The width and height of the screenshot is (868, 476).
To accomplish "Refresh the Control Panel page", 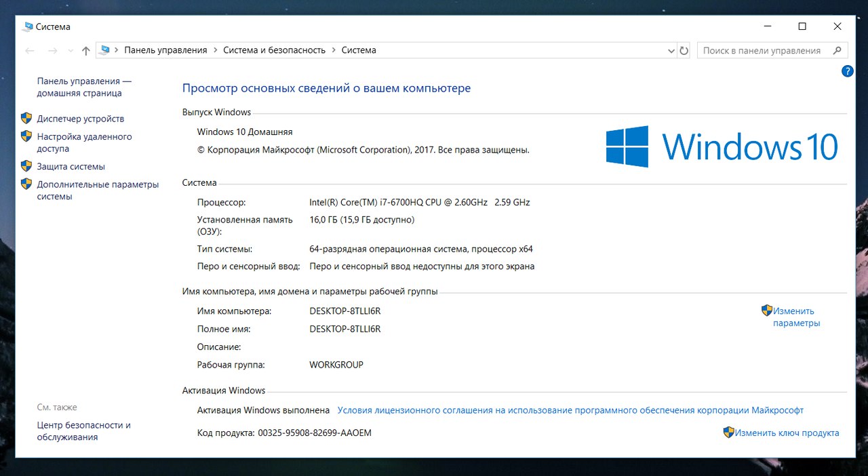I will (x=684, y=50).
